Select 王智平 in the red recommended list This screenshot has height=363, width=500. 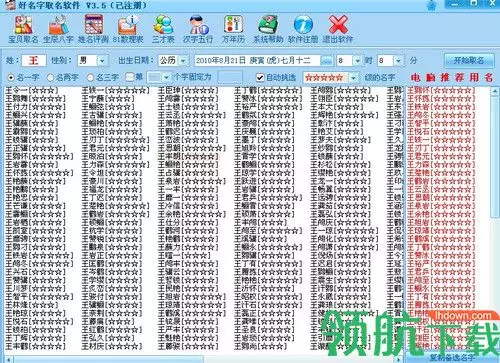coord(440,123)
